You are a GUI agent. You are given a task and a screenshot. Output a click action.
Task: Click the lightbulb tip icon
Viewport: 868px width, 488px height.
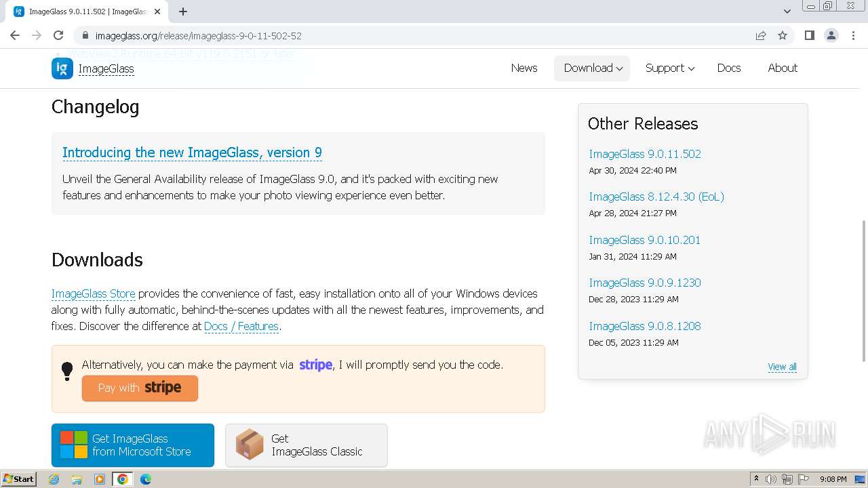(67, 371)
